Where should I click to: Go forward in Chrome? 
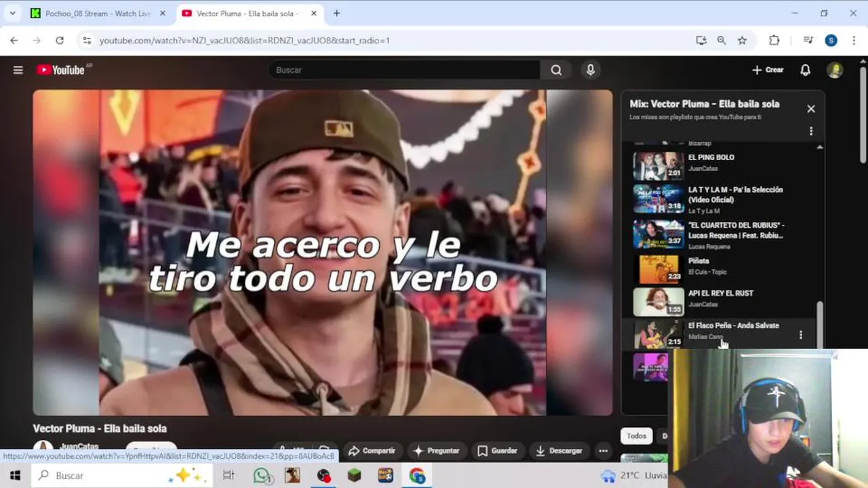[37, 41]
